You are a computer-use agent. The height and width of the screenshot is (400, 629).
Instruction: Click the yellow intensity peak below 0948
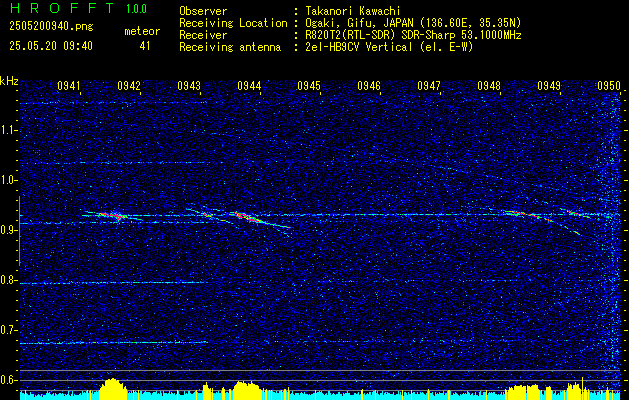point(523,391)
